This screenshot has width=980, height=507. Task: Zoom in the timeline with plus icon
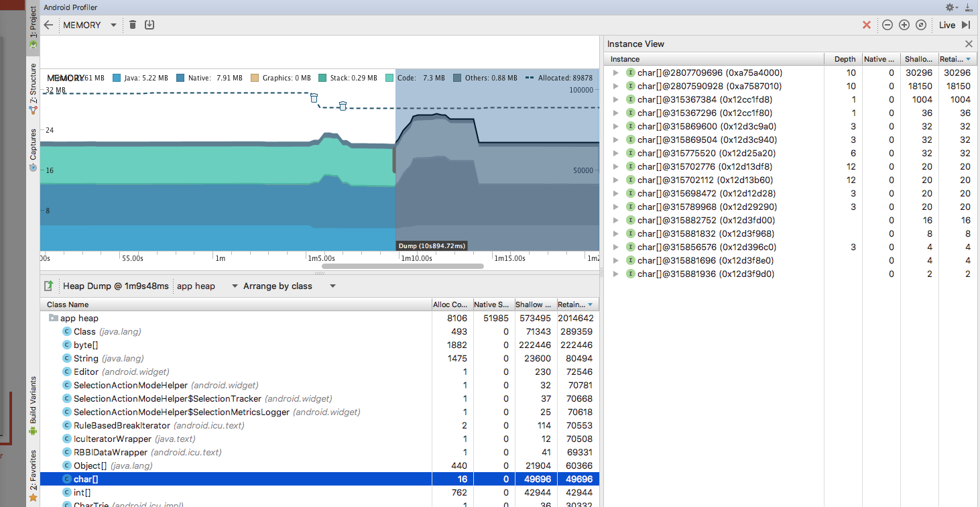pos(904,25)
